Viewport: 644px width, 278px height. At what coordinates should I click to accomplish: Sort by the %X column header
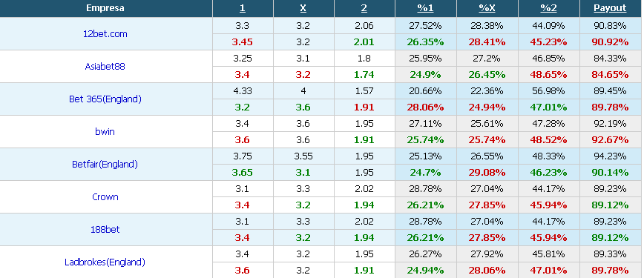[487, 8]
